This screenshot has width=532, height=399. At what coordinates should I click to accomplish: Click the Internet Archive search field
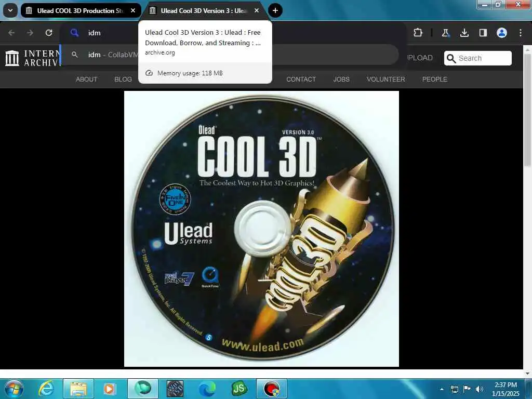pos(478,58)
